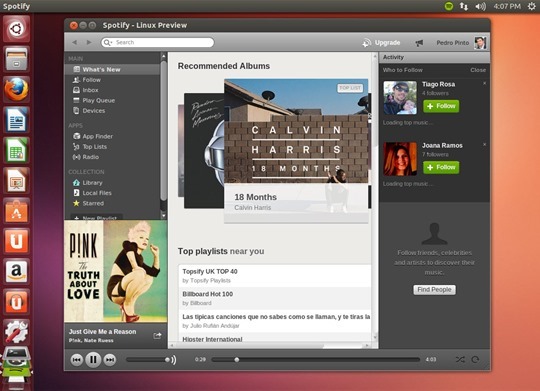Toggle shuffle playback
The width and height of the screenshot is (540, 391).
[460, 360]
